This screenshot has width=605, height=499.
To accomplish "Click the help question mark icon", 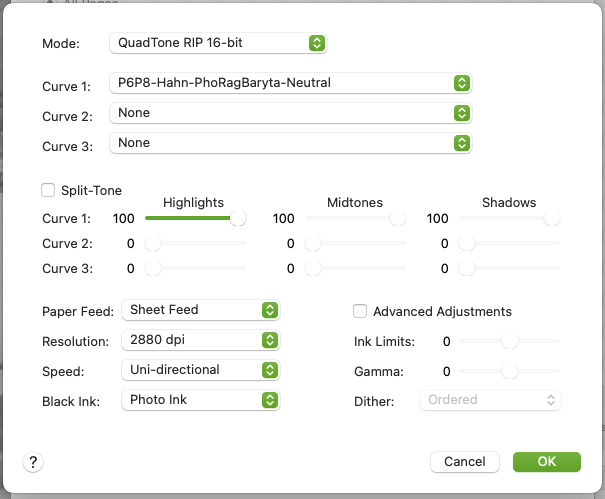I will pyautogui.click(x=33, y=462).
